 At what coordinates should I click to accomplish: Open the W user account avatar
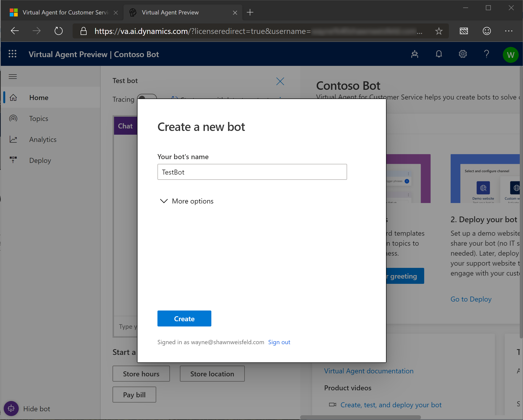510,55
